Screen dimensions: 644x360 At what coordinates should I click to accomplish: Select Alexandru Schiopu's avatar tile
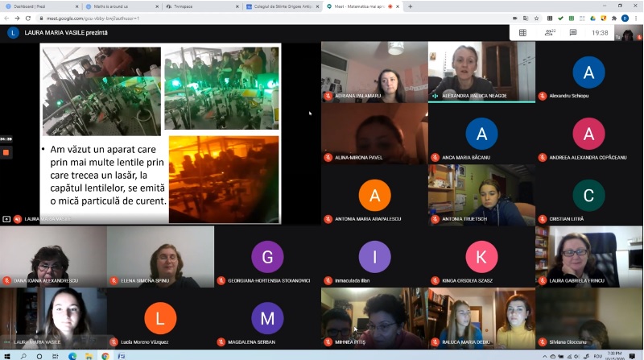pos(588,72)
